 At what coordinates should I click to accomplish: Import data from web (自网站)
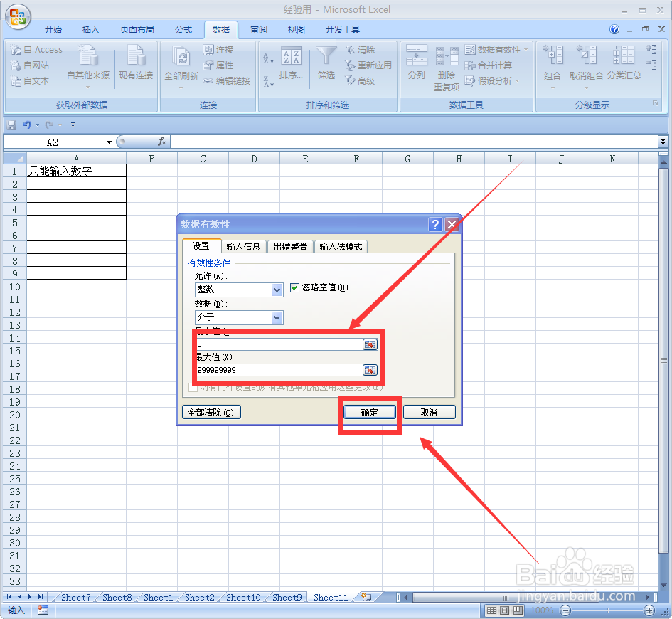coord(30,65)
